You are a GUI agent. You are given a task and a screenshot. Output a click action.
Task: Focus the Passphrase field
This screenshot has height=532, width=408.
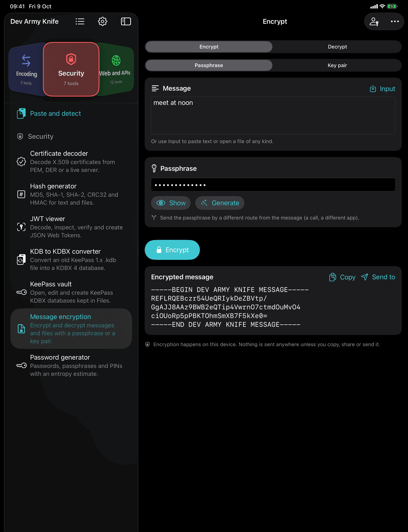273,185
